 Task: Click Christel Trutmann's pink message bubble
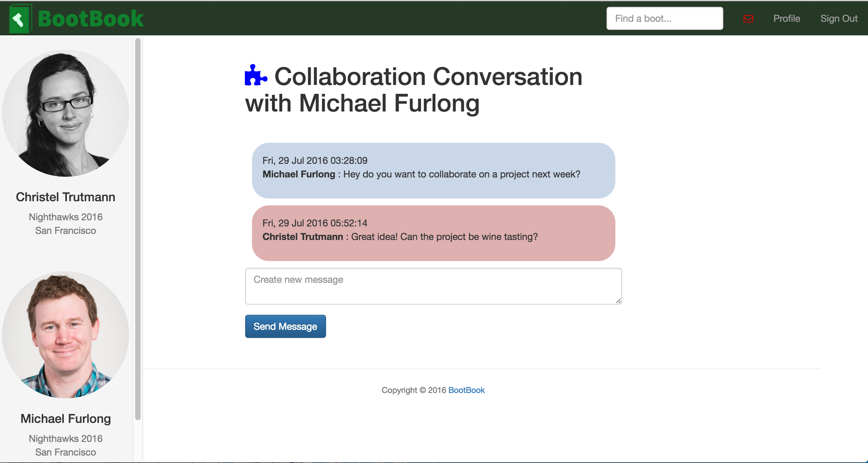(433, 233)
